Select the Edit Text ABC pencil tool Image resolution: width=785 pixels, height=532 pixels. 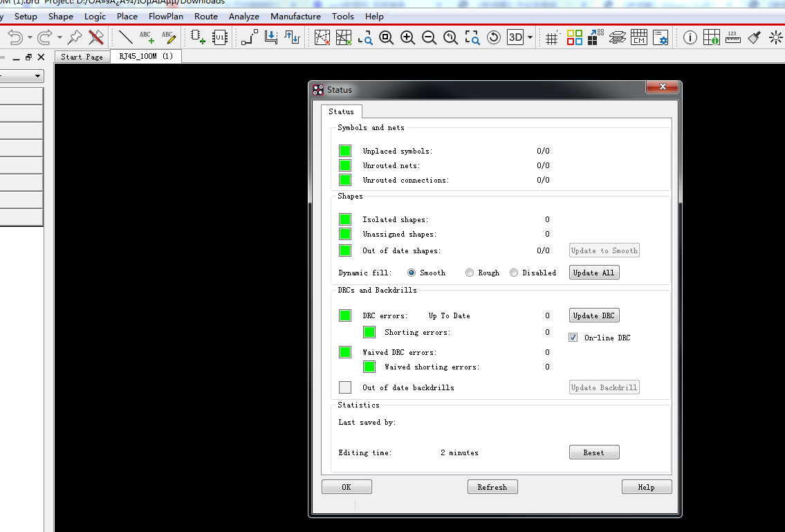point(169,37)
